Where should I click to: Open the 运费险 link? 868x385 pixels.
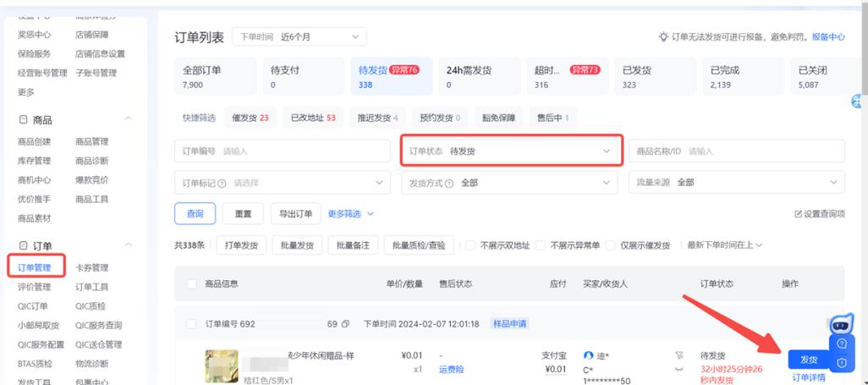tap(451, 370)
